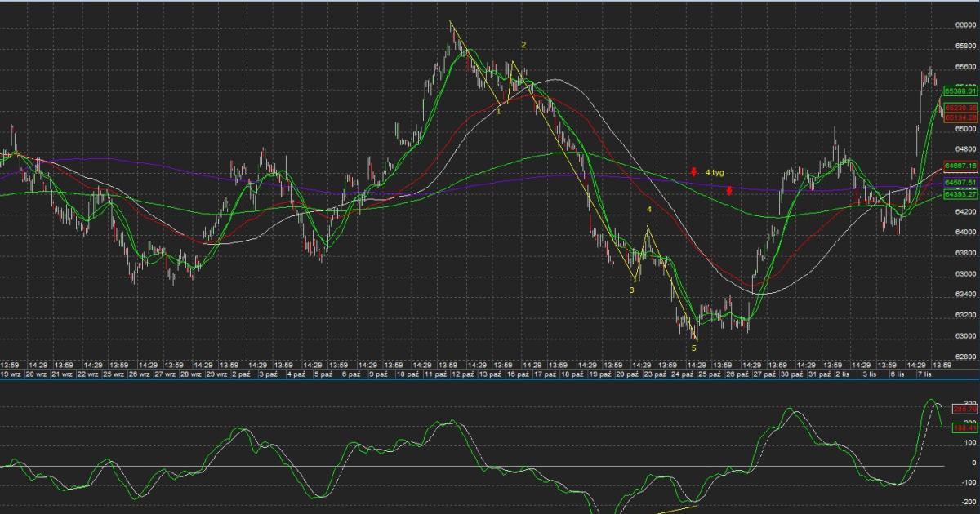Select the green 64393.27 moving average tag
This screenshot has height=514, width=980.
pyautogui.click(x=961, y=195)
